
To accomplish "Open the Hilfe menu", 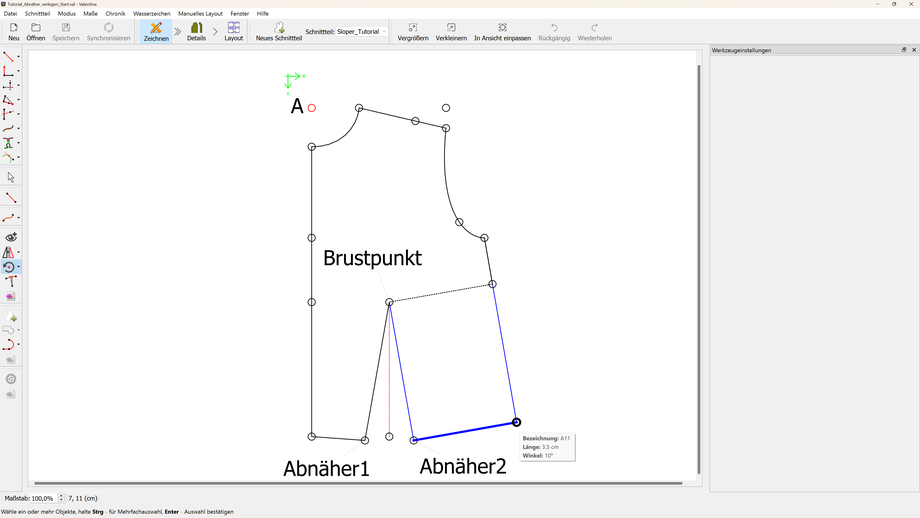I will (x=263, y=13).
